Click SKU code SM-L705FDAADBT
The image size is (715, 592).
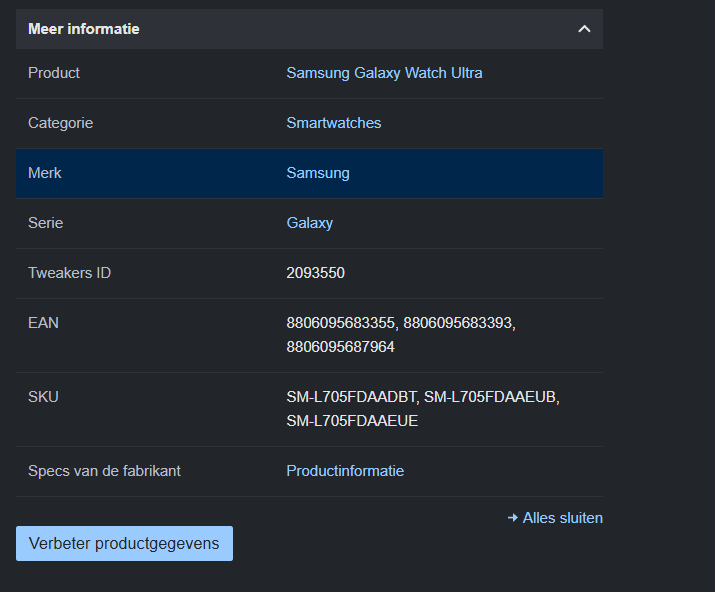(351, 397)
